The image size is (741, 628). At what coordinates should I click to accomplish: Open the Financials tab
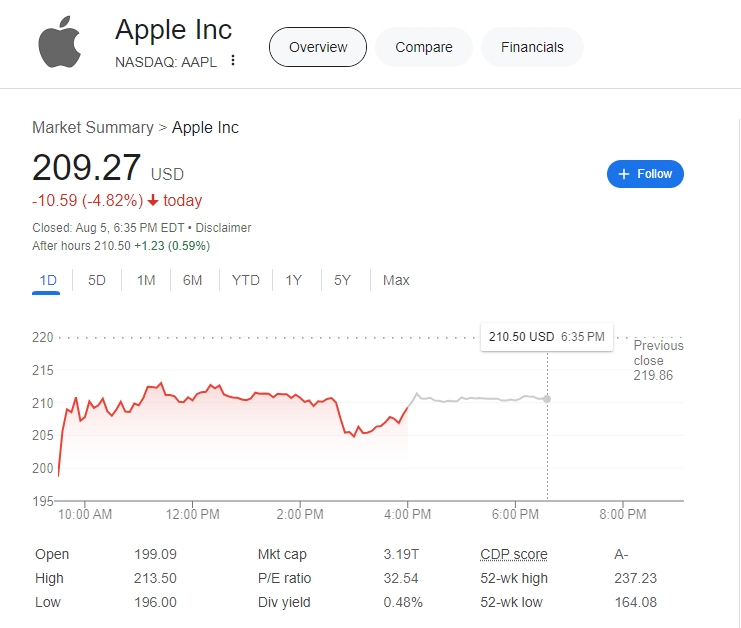532,47
